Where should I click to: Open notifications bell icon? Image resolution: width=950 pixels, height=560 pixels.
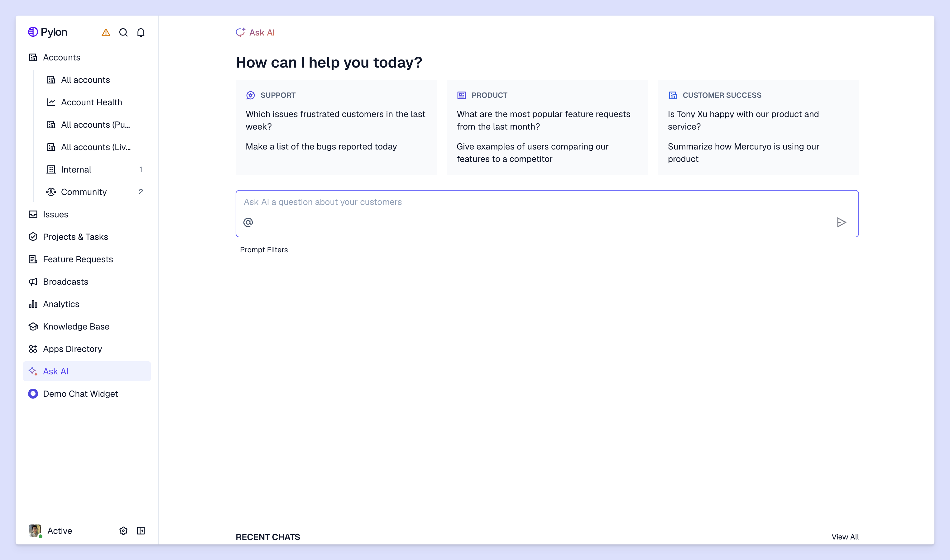tap(141, 33)
